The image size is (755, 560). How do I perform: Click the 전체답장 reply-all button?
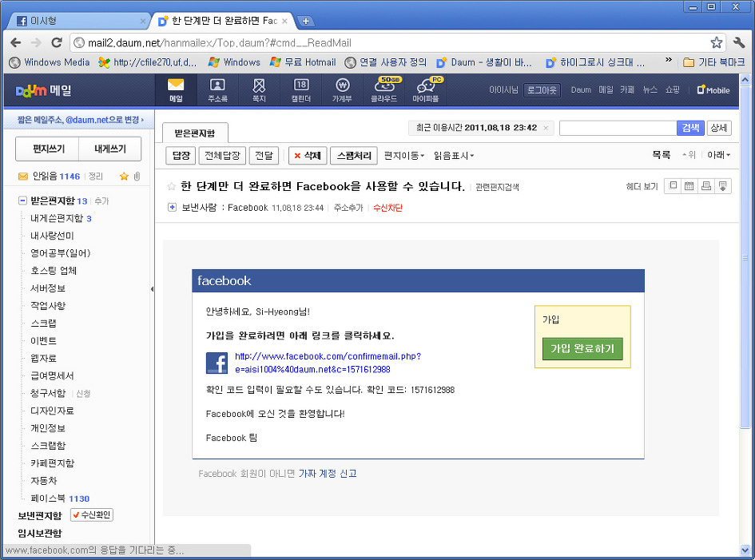click(x=222, y=156)
